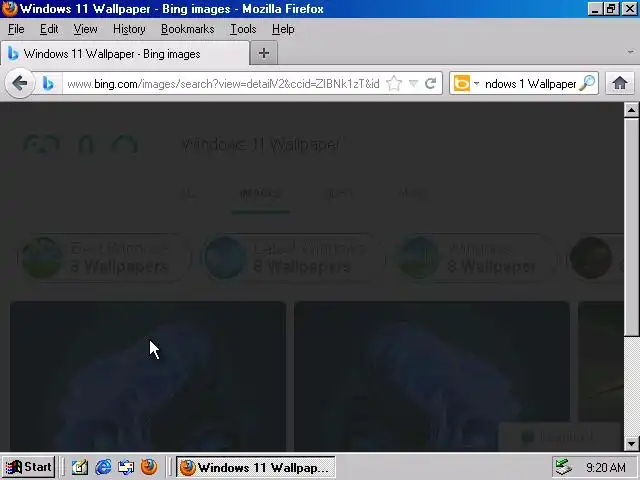Click the vertical scrollbar thumb

(x=631, y=227)
